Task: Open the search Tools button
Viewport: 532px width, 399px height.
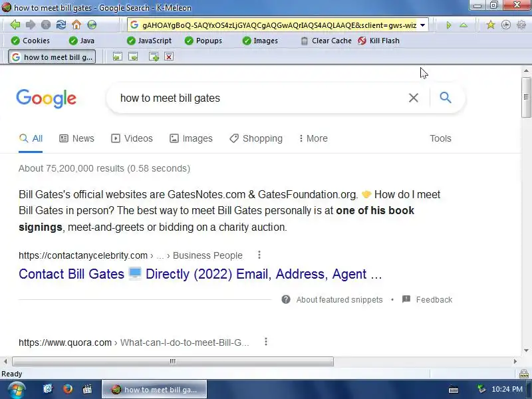Action: (440, 138)
